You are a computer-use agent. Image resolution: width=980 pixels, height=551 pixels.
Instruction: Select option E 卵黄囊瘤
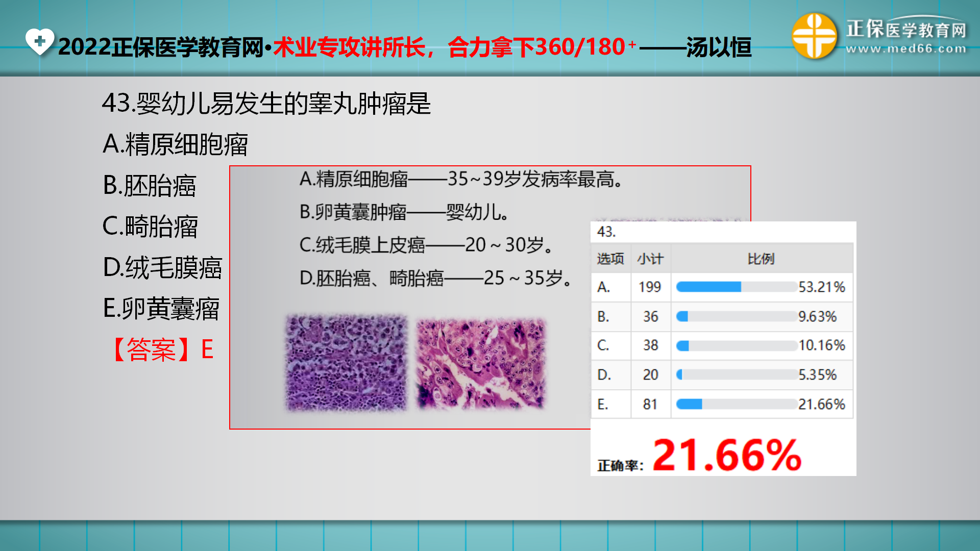[161, 309]
